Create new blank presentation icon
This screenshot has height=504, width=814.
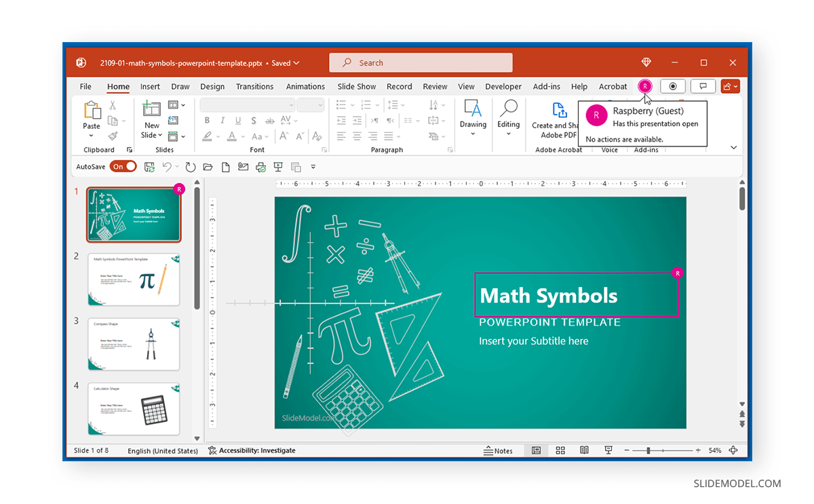click(225, 167)
